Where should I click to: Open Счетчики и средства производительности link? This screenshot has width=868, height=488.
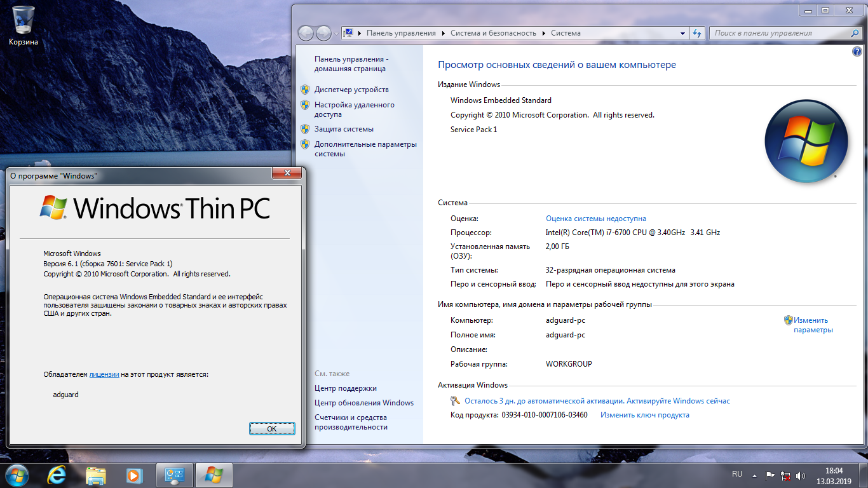(351, 422)
